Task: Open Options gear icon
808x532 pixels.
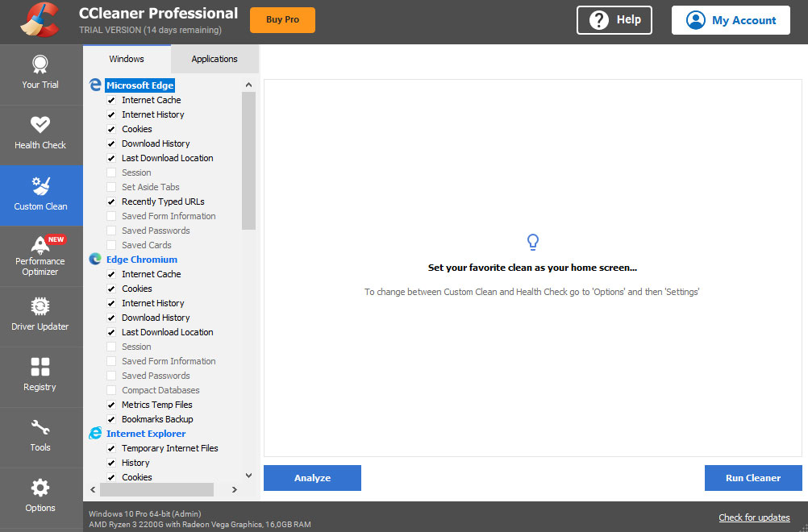Action: [40, 487]
